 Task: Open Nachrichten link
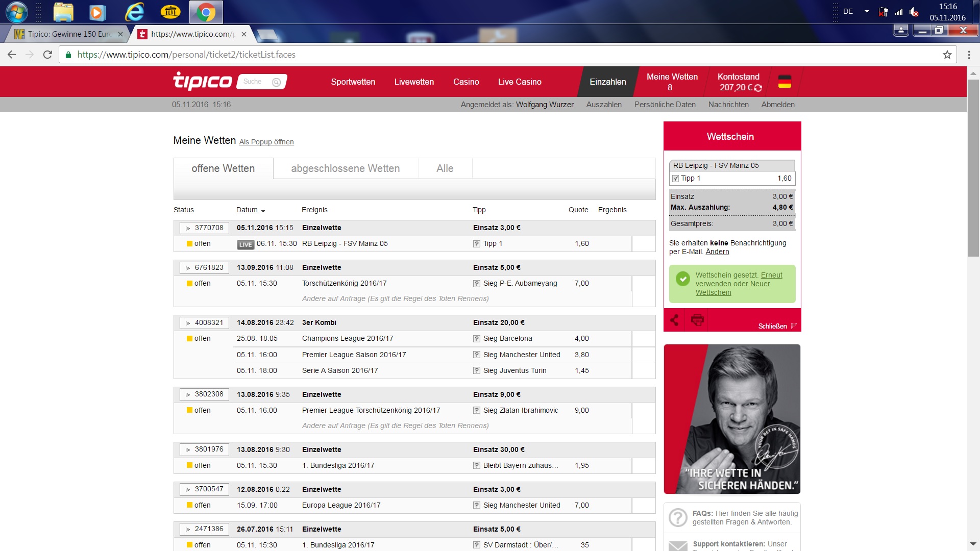[728, 105]
